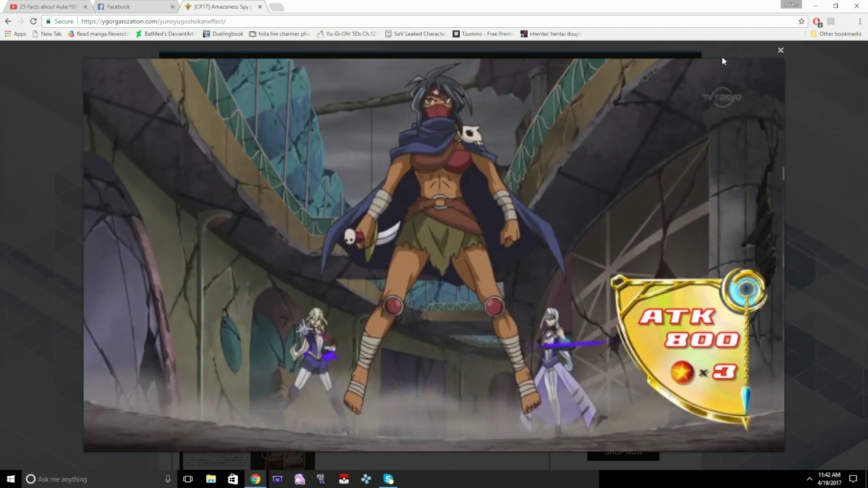Screen dimensions: 868x488
Task: Go back to the previous page
Action: 8,21
